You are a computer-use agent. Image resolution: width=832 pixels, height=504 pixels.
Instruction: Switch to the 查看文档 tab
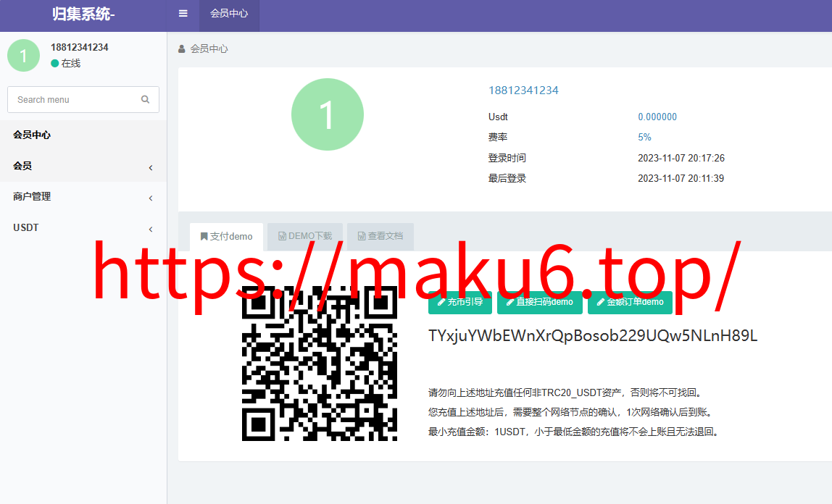[380, 236]
